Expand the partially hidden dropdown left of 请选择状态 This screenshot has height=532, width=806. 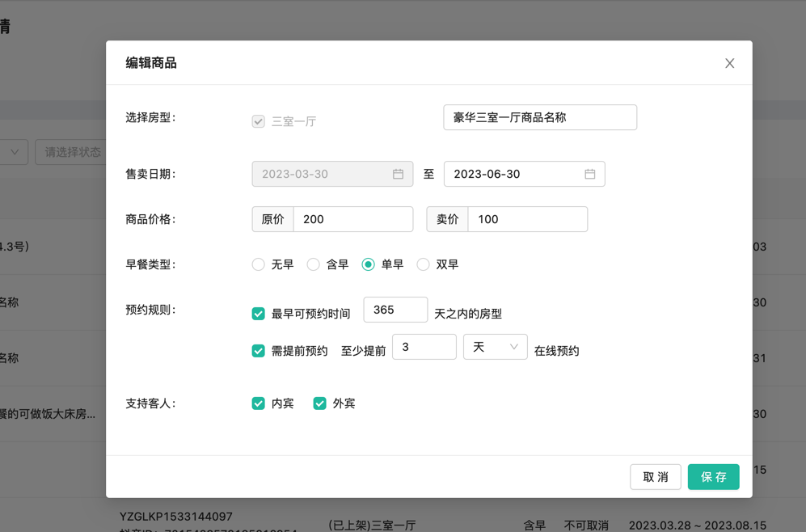tap(14, 152)
